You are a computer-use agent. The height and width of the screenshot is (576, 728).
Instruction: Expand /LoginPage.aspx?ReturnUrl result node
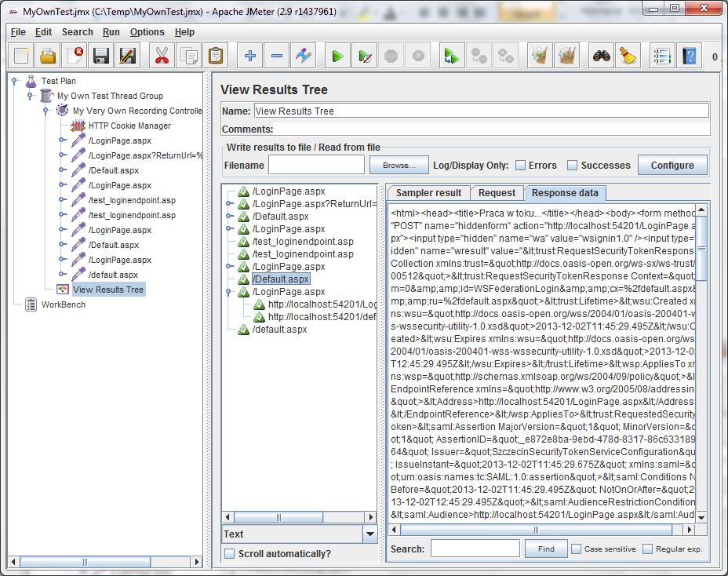[229, 203]
